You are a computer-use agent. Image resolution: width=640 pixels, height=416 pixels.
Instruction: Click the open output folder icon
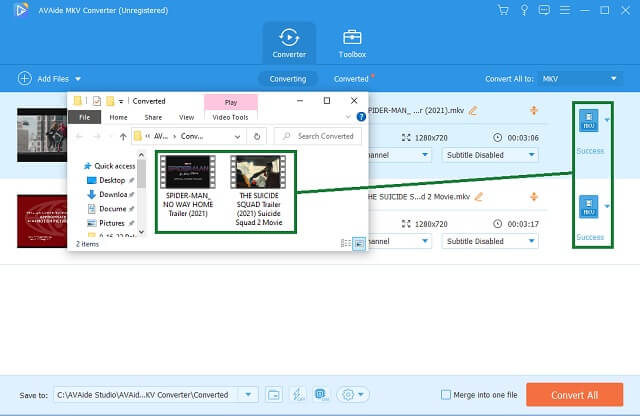pos(273,395)
